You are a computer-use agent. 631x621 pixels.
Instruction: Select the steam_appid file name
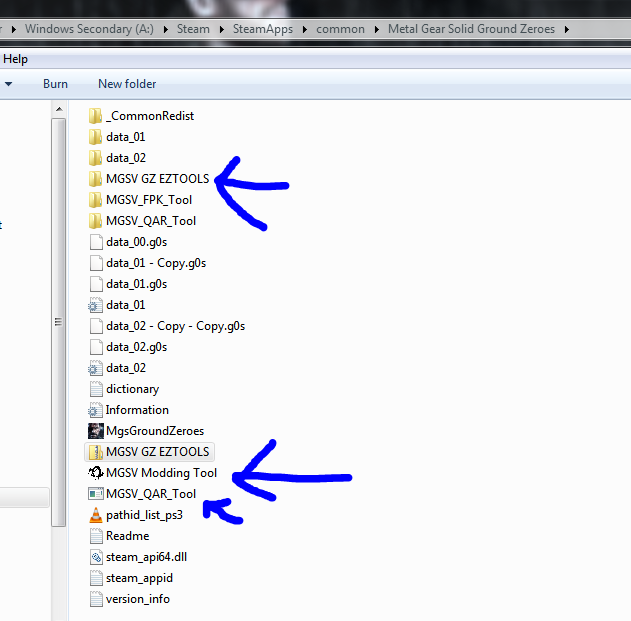(x=139, y=578)
